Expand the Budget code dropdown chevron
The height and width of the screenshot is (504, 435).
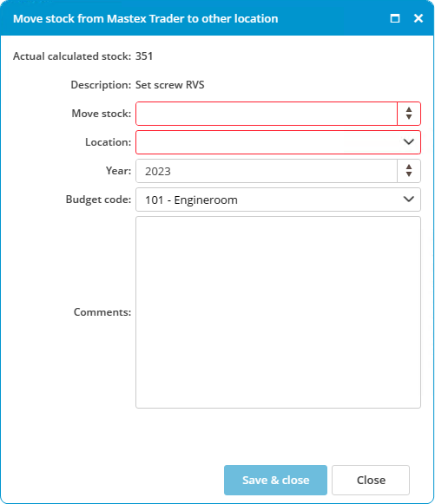click(409, 200)
